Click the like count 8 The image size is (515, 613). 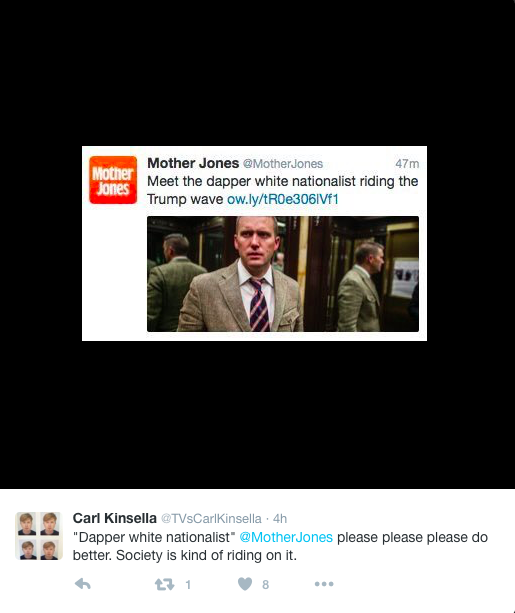(266, 584)
